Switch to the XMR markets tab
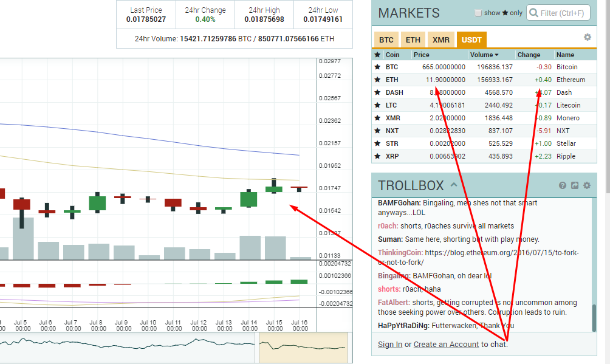Image resolution: width=610 pixels, height=364 pixels. [x=441, y=40]
